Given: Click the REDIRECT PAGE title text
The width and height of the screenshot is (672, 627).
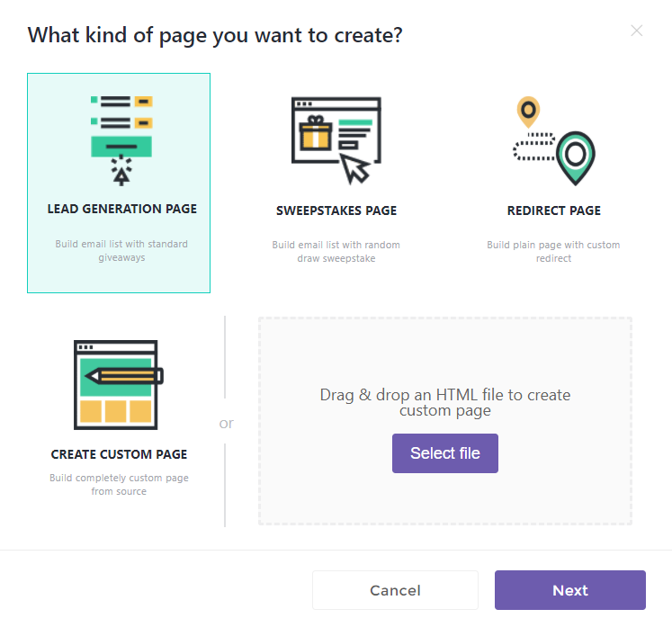Looking at the screenshot, I should (x=554, y=210).
